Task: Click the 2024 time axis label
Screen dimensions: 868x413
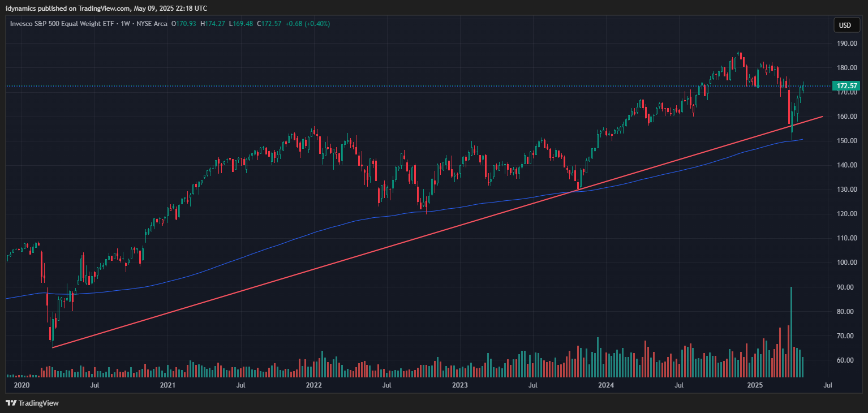Action: 606,385
